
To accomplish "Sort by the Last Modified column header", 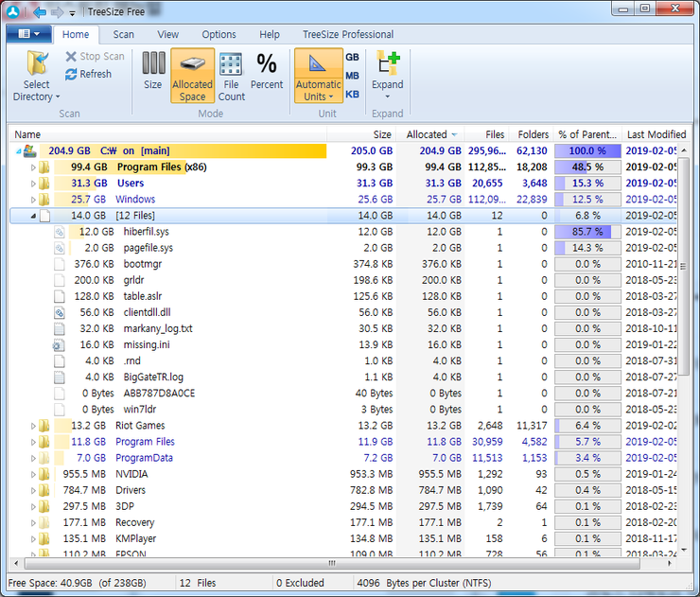I will point(656,134).
